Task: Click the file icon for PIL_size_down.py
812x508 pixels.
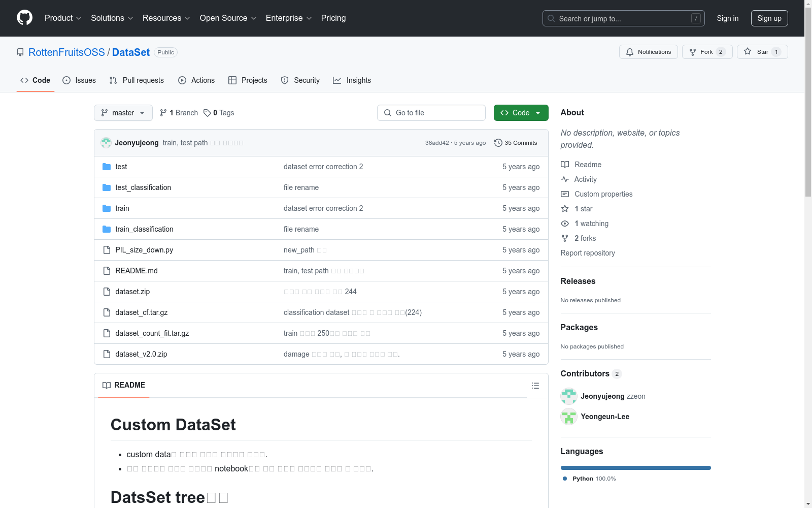Action: (107, 250)
